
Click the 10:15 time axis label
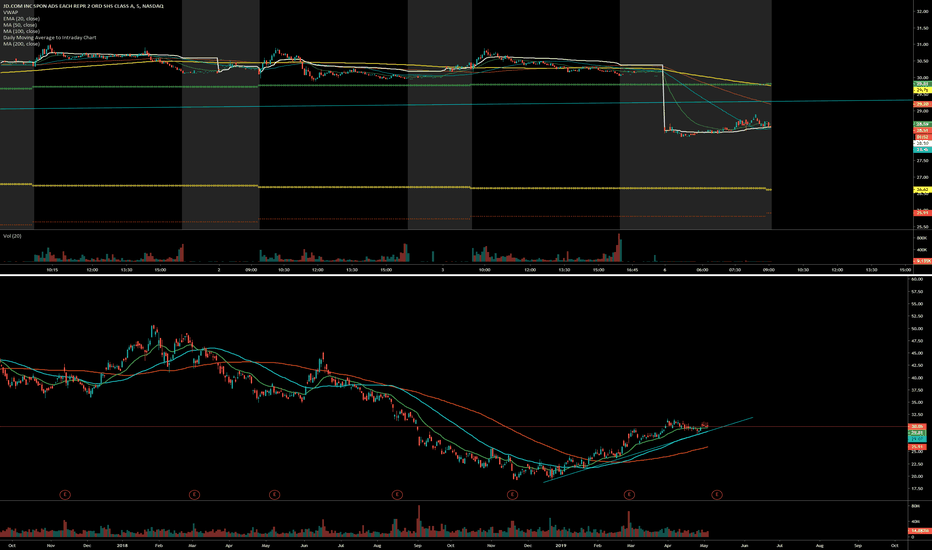click(52, 269)
